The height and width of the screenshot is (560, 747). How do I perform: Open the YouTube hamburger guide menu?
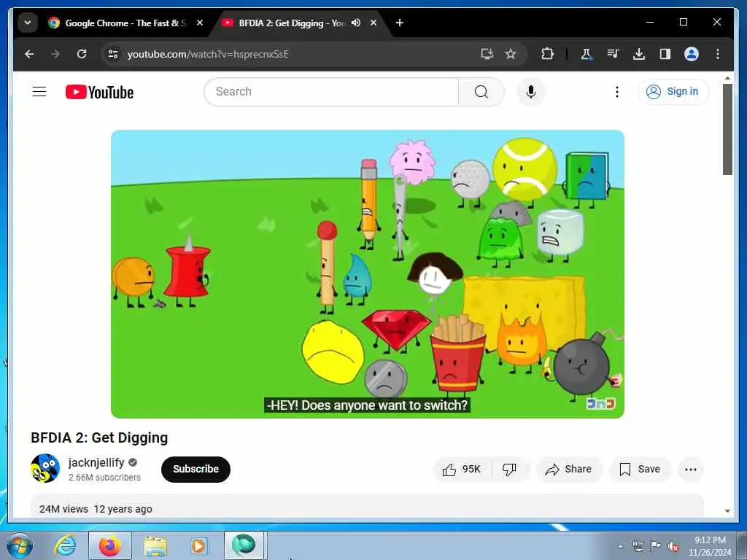tap(39, 91)
